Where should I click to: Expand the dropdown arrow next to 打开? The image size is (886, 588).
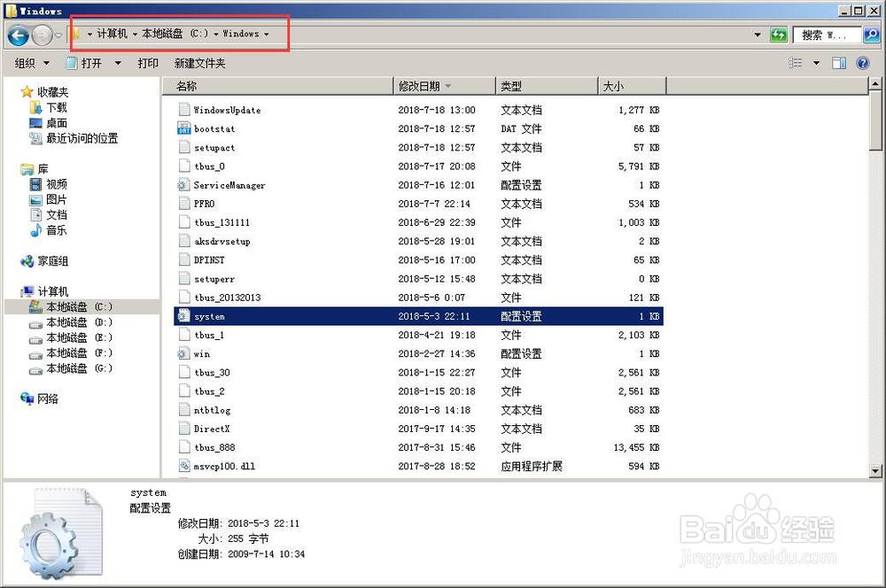(x=118, y=63)
